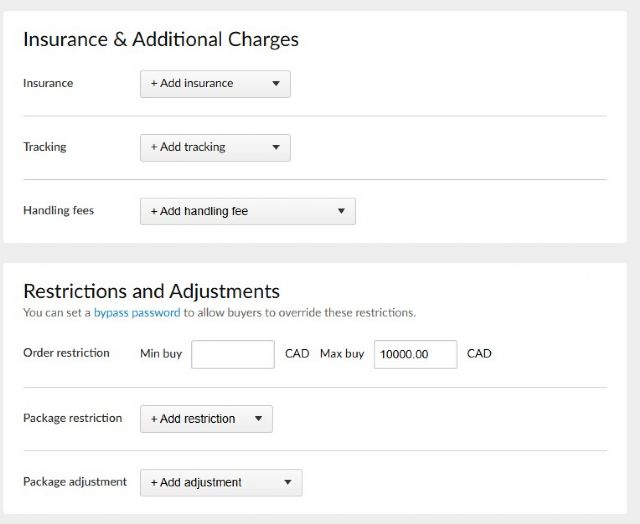The width and height of the screenshot is (640, 524).
Task: Click the Tracking row label
Action: (x=45, y=147)
